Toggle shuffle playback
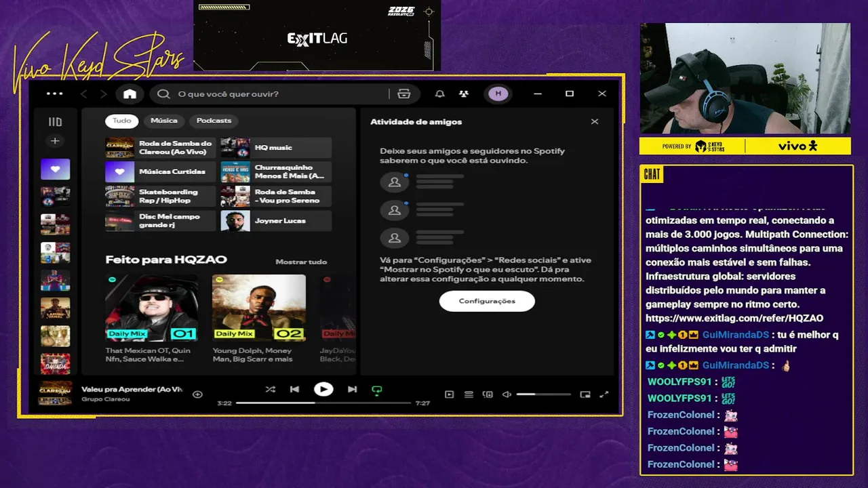 click(271, 390)
